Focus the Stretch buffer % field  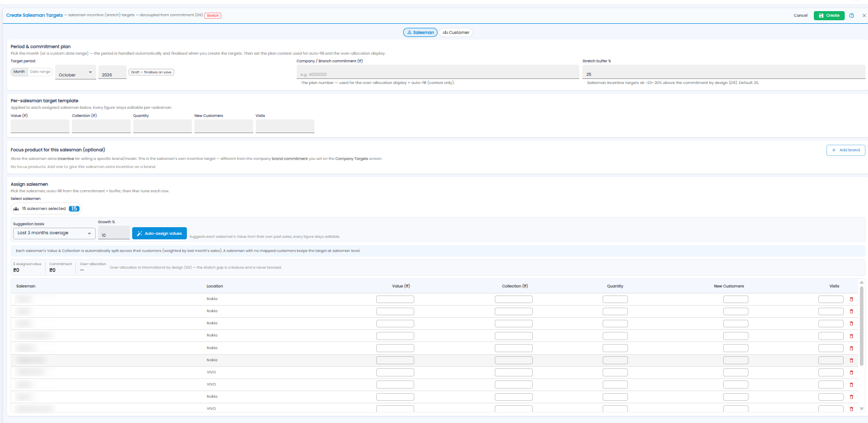point(724,72)
